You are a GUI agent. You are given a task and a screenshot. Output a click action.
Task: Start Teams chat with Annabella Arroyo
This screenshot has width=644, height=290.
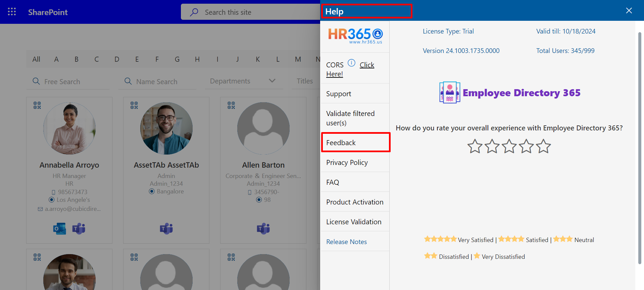pos(79,229)
